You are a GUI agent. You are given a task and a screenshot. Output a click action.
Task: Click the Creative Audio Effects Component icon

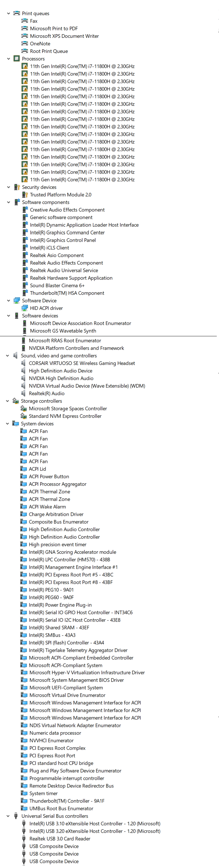(25, 209)
